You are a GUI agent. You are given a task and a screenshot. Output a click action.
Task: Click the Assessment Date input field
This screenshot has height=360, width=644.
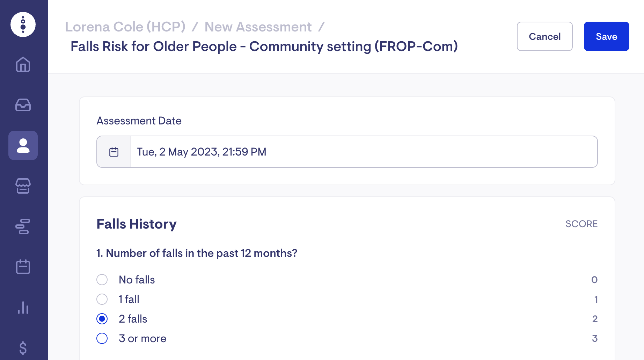[364, 152]
